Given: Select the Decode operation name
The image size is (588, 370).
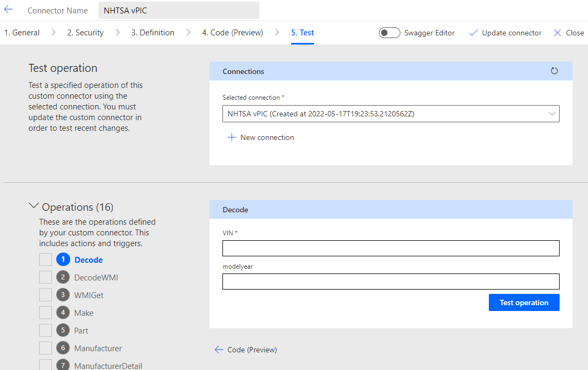Looking at the screenshot, I should pos(88,260).
